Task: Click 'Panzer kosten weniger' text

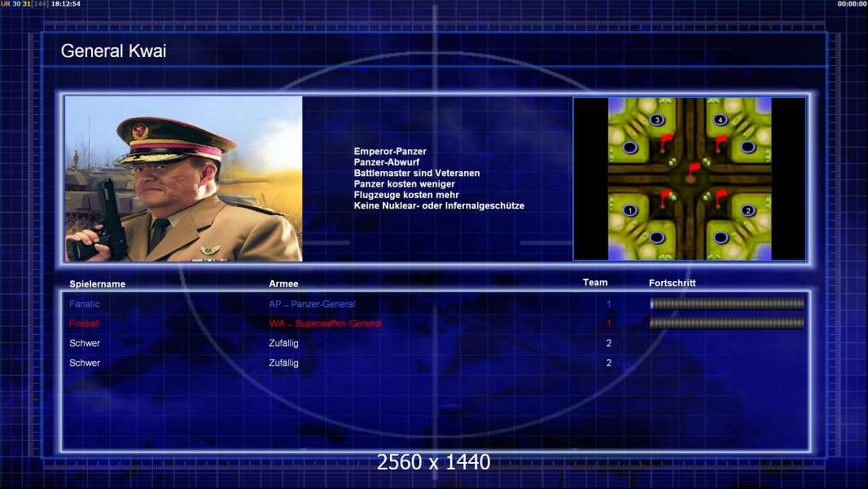Action: (404, 184)
